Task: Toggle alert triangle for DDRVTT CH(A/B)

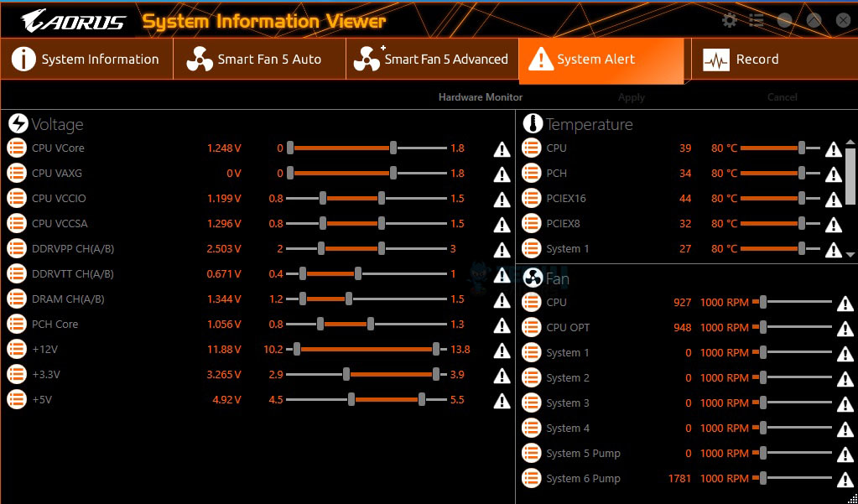Action: [x=502, y=275]
